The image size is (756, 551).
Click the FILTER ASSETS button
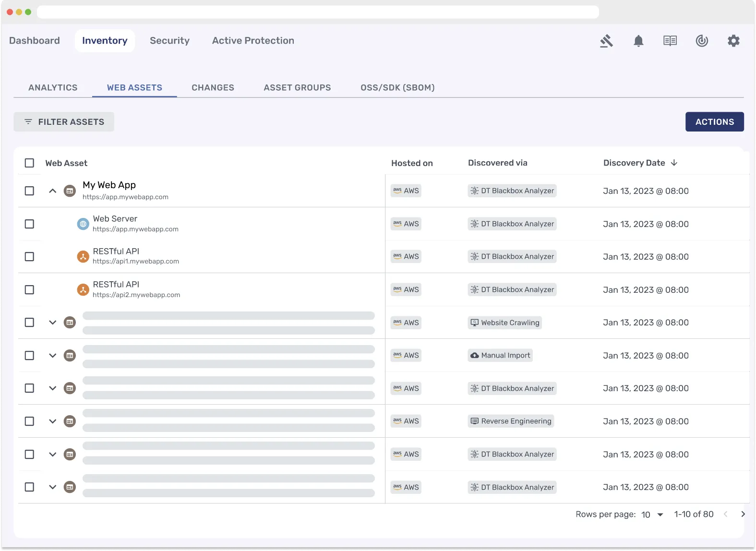click(x=64, y=122)
